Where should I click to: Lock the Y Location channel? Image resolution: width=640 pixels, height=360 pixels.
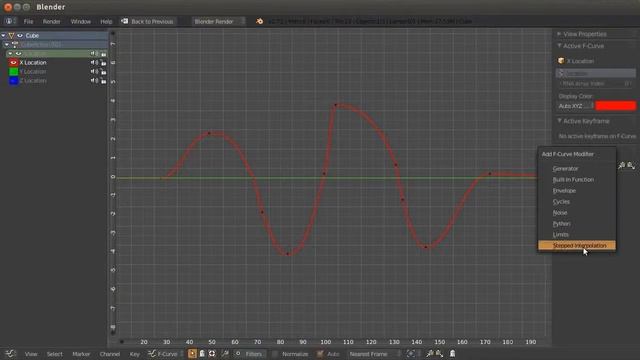[x=104, y=71]
